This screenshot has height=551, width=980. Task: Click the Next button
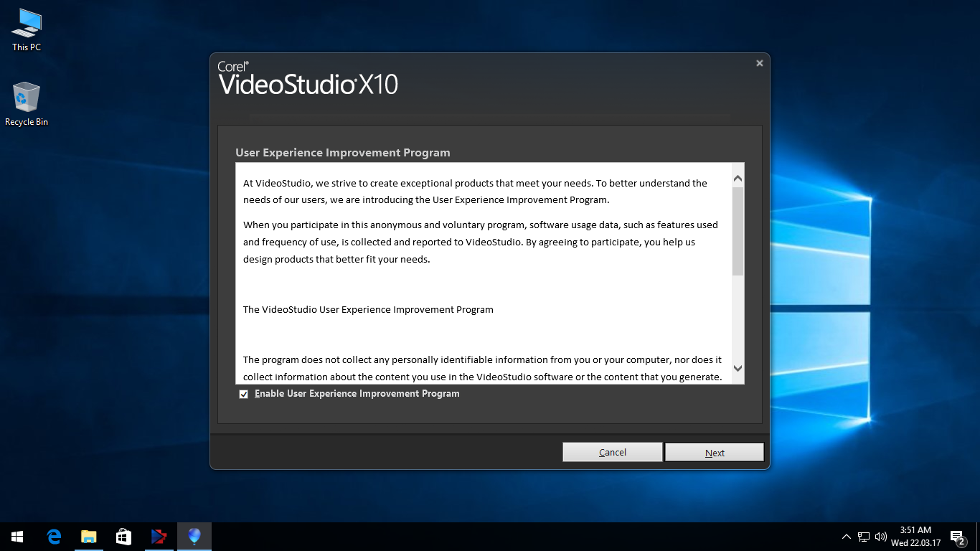715,452
